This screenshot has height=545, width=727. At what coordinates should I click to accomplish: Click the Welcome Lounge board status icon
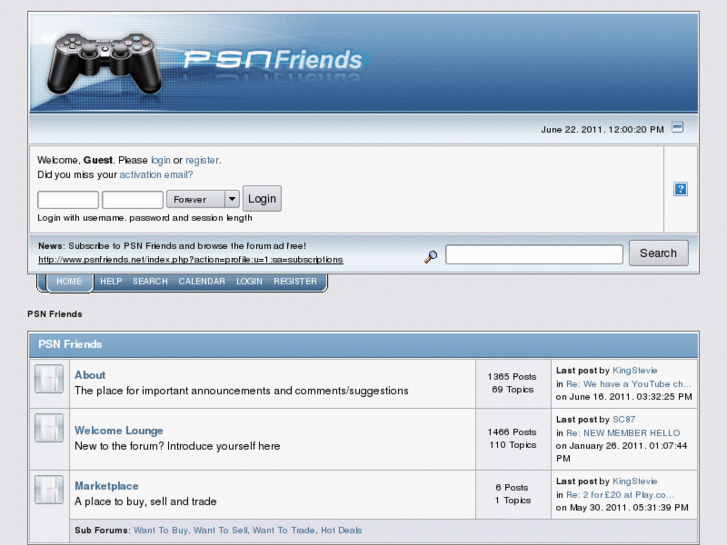click(49, 427)
